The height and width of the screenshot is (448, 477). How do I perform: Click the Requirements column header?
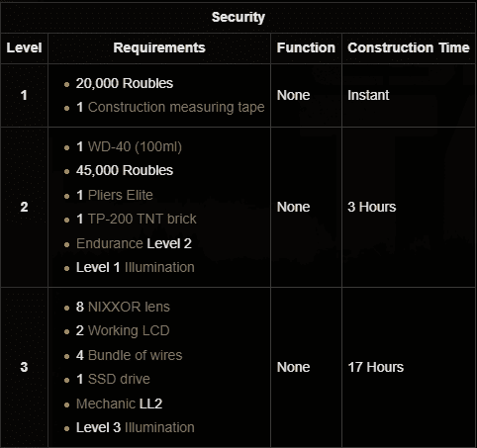tap(159, 47)
